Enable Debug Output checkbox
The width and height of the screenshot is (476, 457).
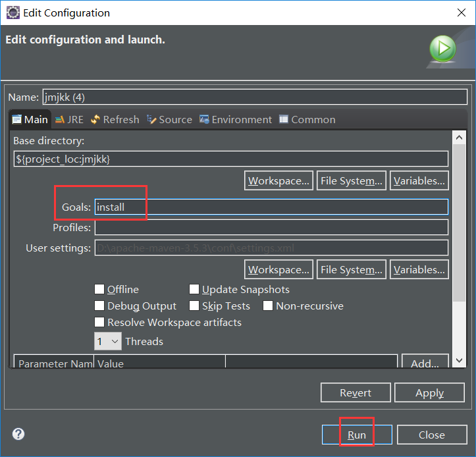pyautogui.click(x=99, y=306)
